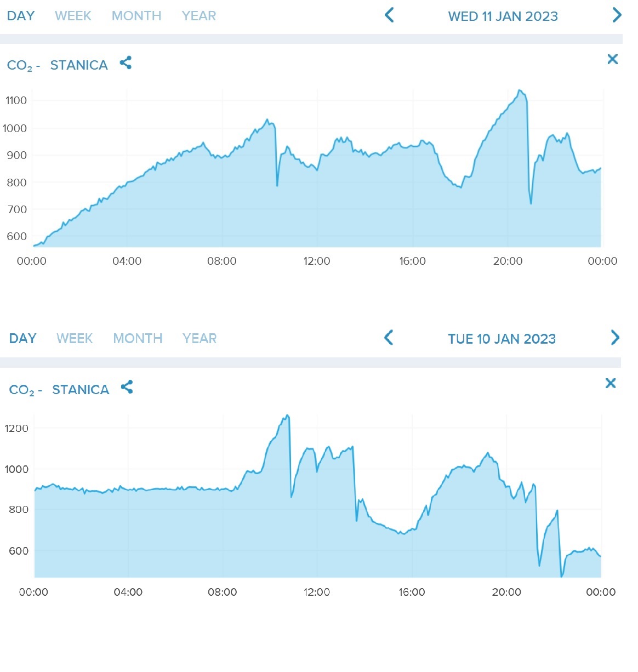Switch bottom chart to WEEK view
638x672 pixels.
point(75,338)
